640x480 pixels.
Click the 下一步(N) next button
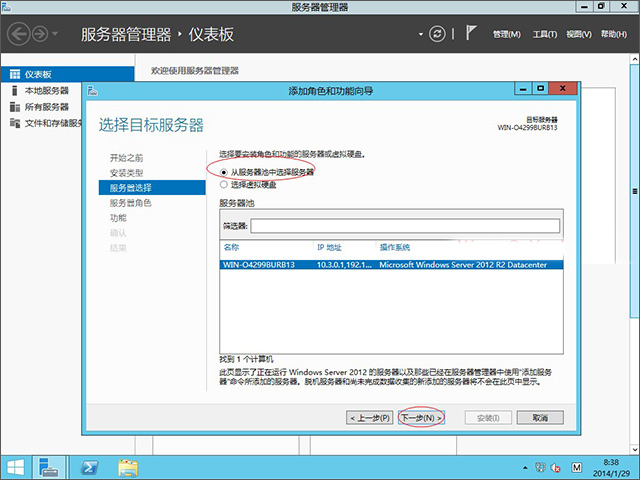[x=421, y=416]
